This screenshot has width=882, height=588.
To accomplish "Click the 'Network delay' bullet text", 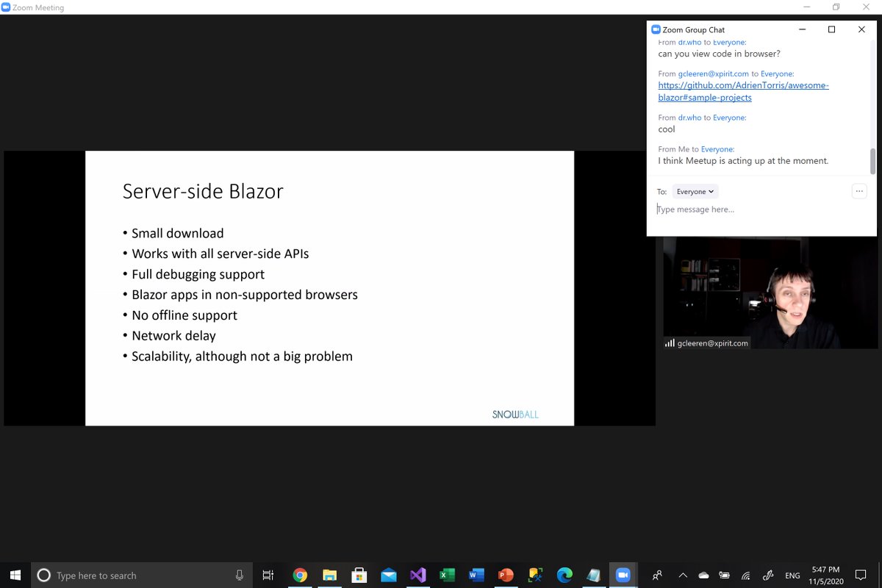I will tap(173, 336).
